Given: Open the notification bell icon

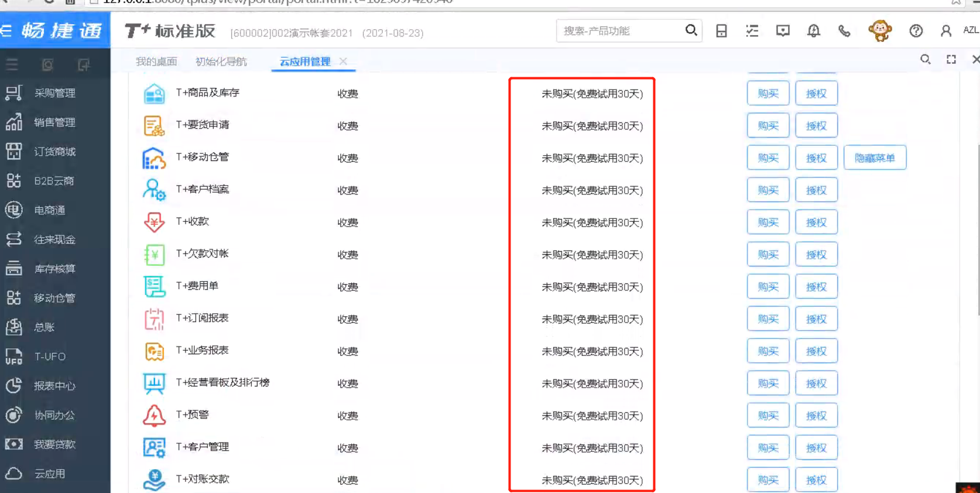Looking at the screenshot, I should pyautogui.click(x=814, y=31).
